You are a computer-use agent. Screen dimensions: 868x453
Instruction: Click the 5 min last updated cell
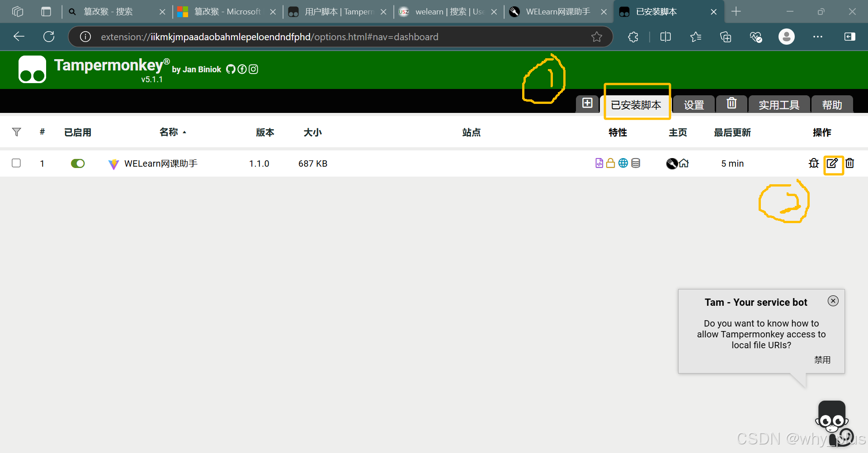[x=732, y=163]
